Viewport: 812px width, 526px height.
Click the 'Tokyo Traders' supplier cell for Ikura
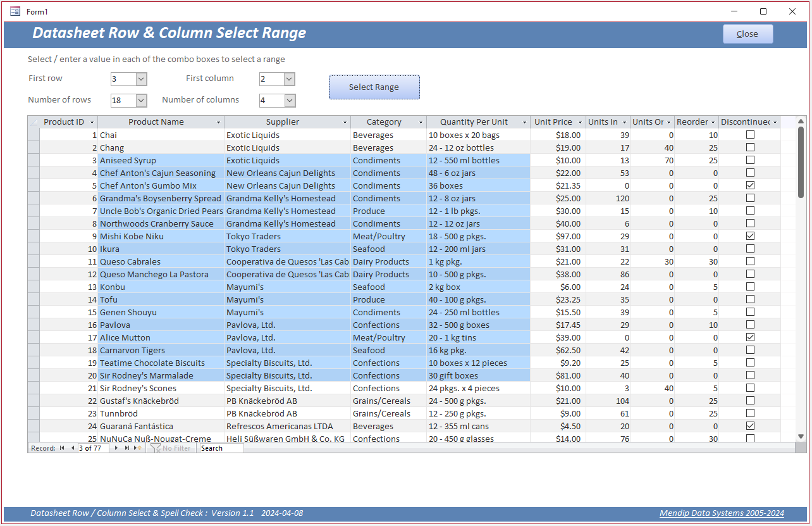tap(287, 249)
